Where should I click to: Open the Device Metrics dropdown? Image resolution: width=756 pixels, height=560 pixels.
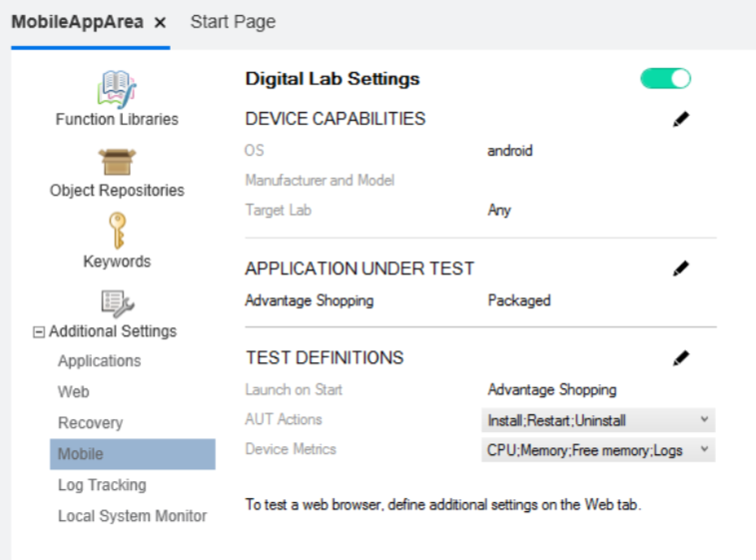coord(704,450)
